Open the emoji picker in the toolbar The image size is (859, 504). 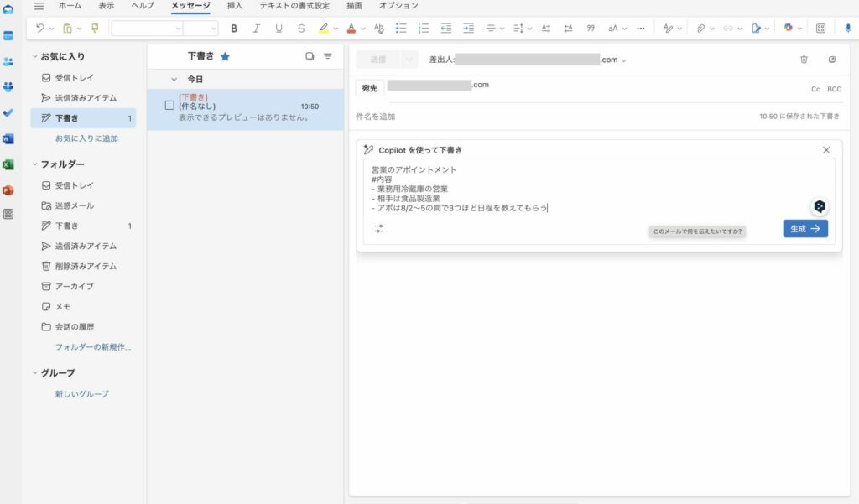click(x=788, y=28)
